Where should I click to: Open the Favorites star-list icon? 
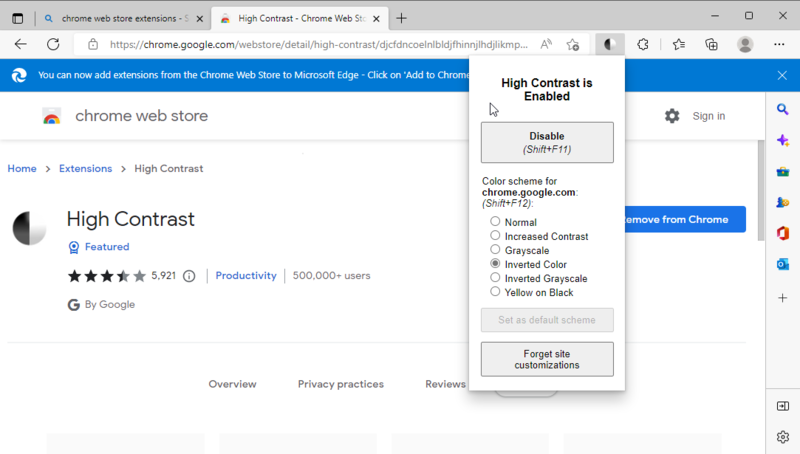tap(679, 44)
